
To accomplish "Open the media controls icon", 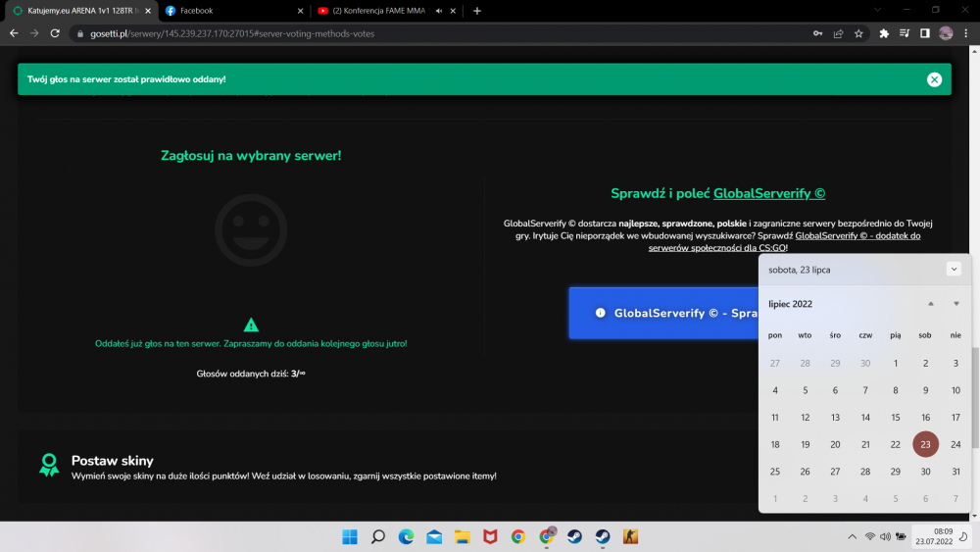I will click(905, 33).
